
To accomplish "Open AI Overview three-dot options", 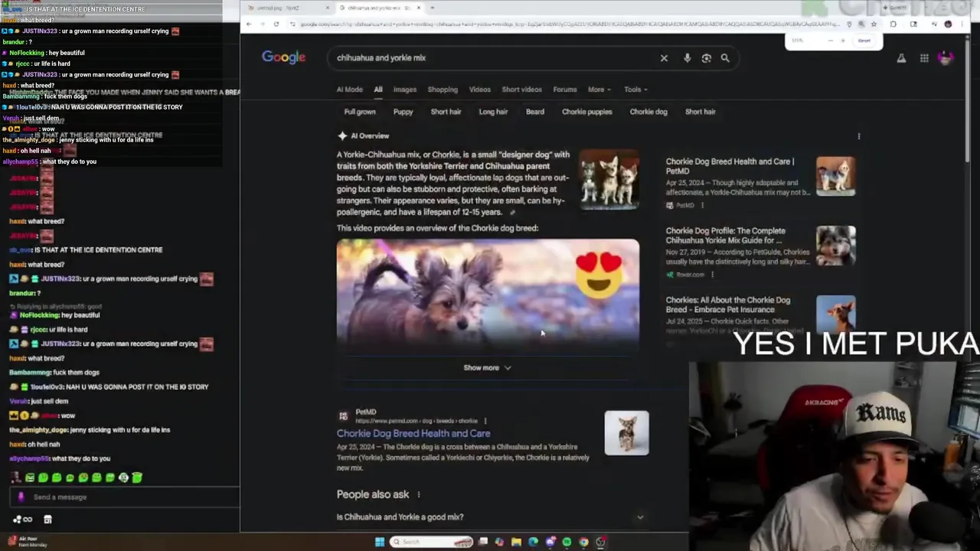I will 858,136.
